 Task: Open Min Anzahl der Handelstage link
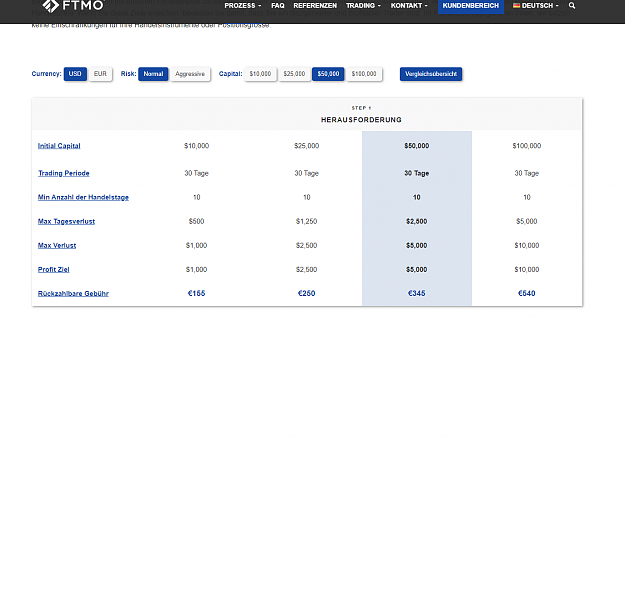(x=83, y=197)
